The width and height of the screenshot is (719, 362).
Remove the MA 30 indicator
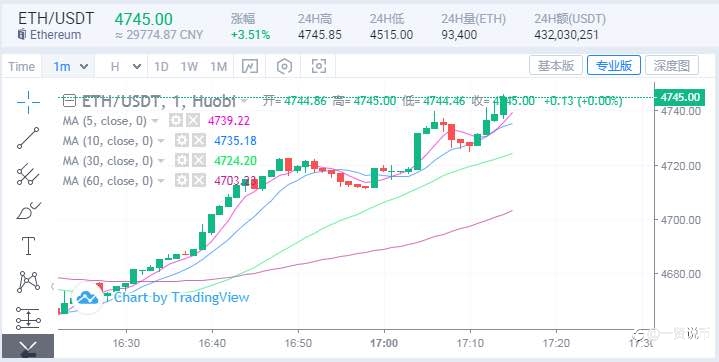point(199,161)
